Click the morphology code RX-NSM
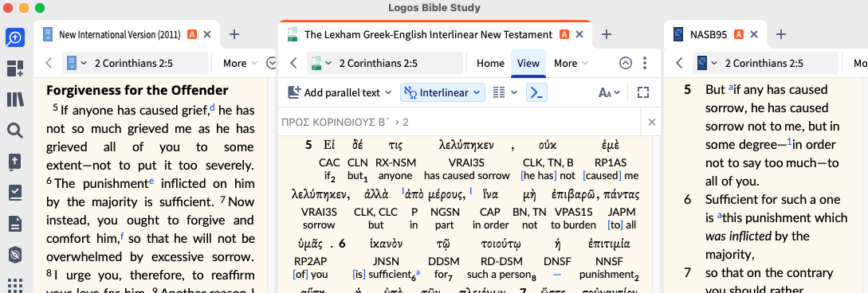 [395, 163]
